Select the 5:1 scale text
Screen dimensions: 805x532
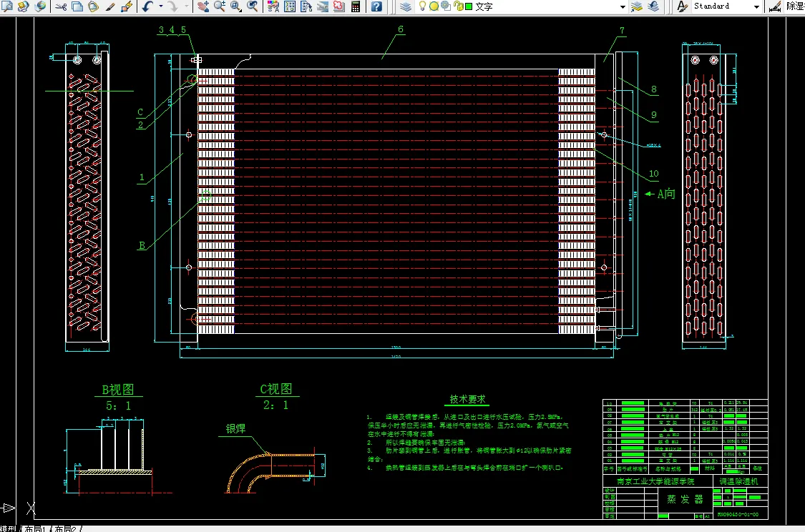tap(118, 406)
